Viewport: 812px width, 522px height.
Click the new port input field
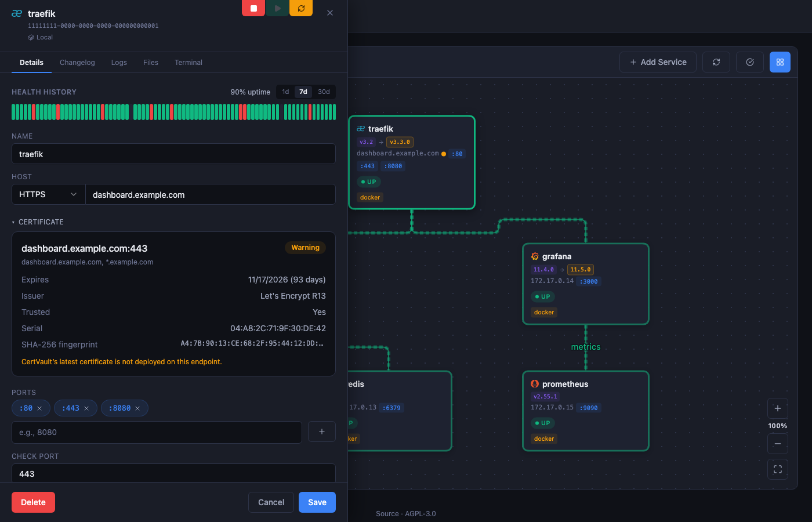click(157, 432)
